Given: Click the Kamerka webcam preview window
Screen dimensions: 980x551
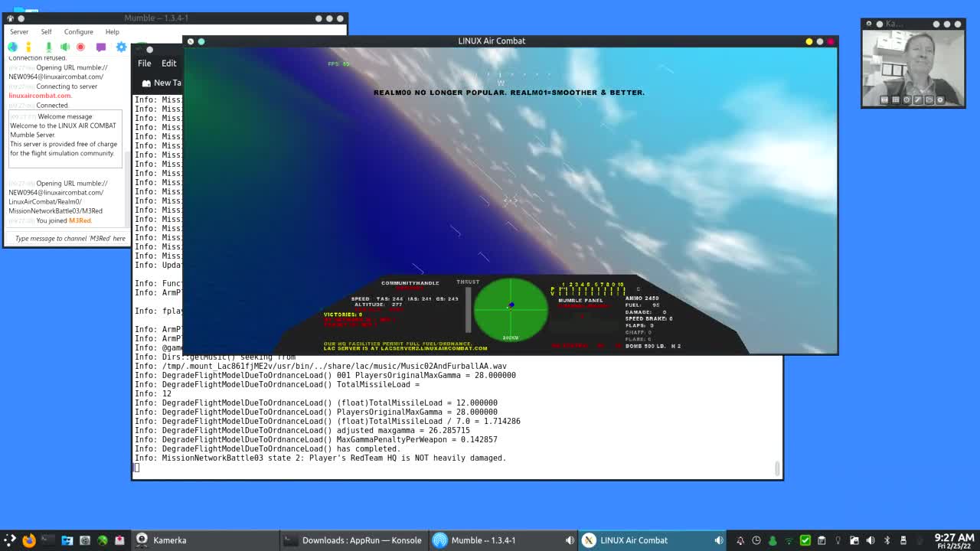Looking at the screenshot, I should coord(913,67).
